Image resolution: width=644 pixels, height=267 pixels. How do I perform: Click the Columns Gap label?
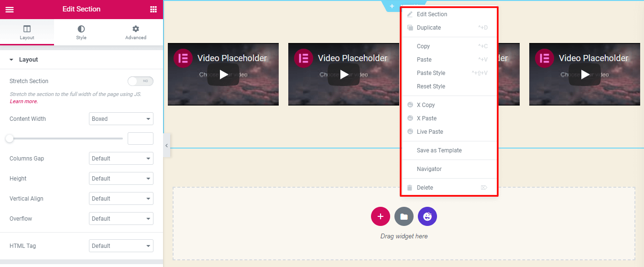point(27,159)
